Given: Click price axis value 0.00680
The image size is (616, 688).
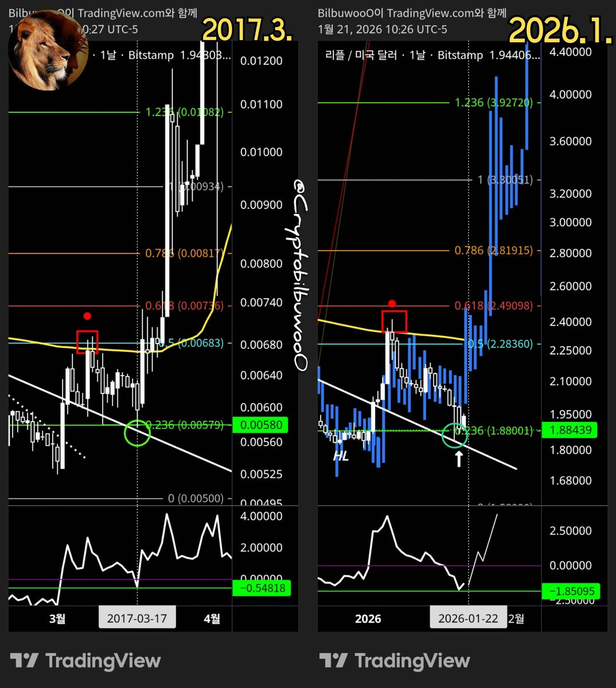Looking at the screenshot, I should click(x=262, y=345).
